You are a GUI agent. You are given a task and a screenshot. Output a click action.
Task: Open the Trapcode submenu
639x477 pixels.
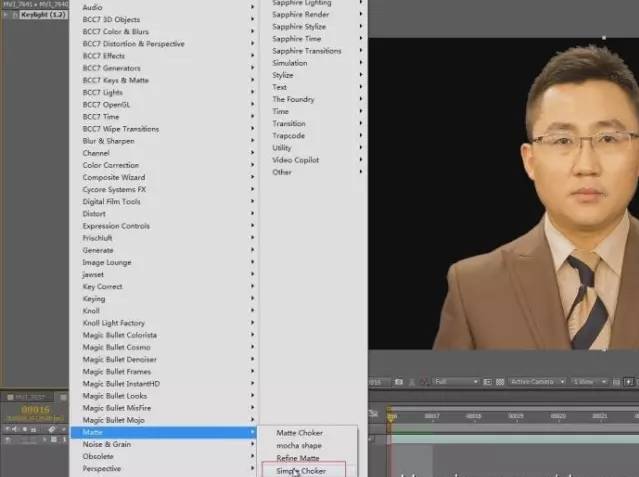coord(314,135)
